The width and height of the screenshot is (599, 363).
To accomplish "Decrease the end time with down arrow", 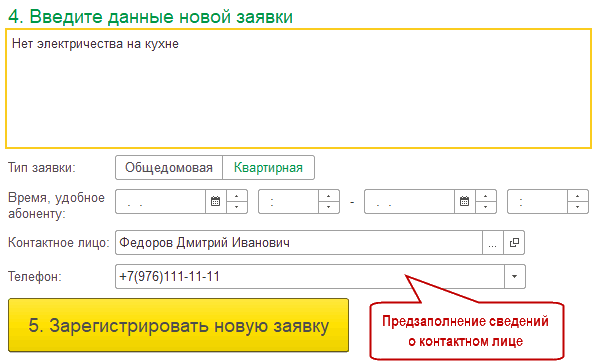I will pyautogui.click(x=578, y=207).
